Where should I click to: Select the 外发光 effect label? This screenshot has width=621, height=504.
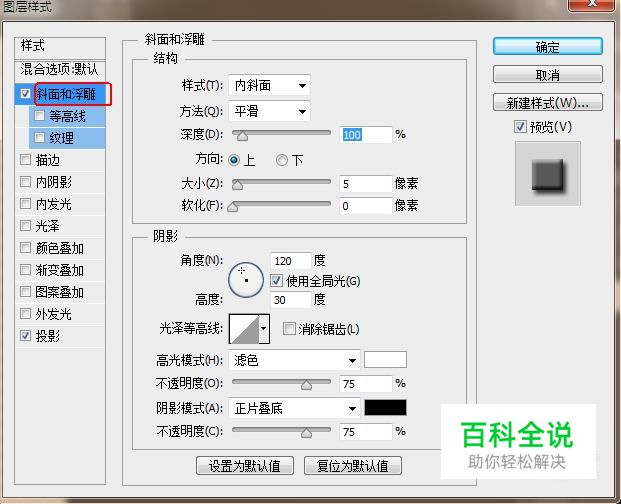tap(53, 314)
